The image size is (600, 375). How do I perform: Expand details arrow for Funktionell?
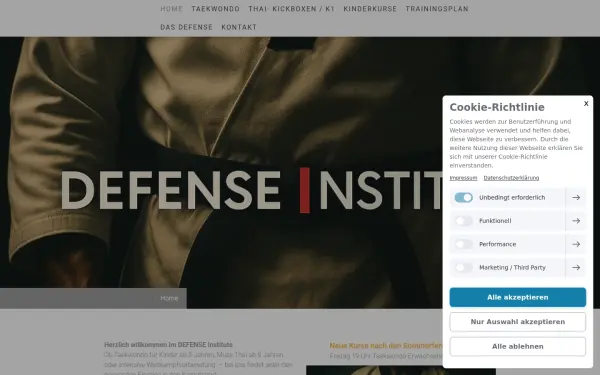[x=576, y=221]
